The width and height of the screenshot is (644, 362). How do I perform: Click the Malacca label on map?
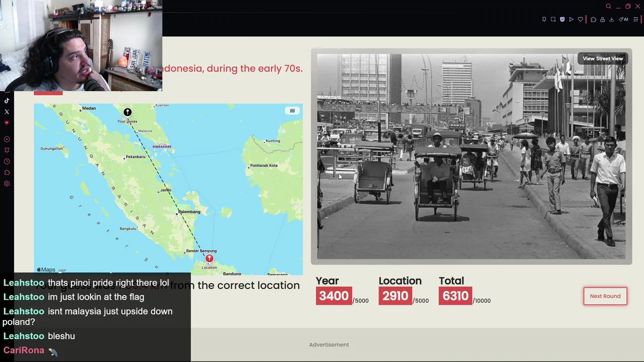145,131
